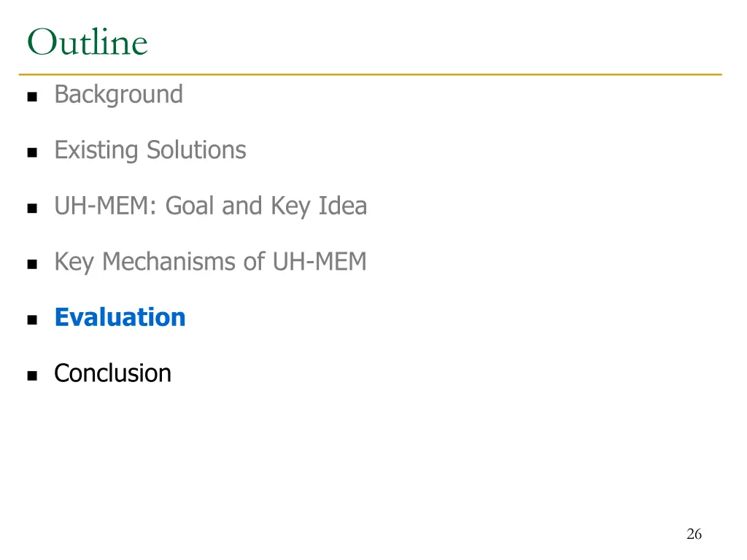
Task: Click the bullet marker beside Evaluation
Action: 32,319
